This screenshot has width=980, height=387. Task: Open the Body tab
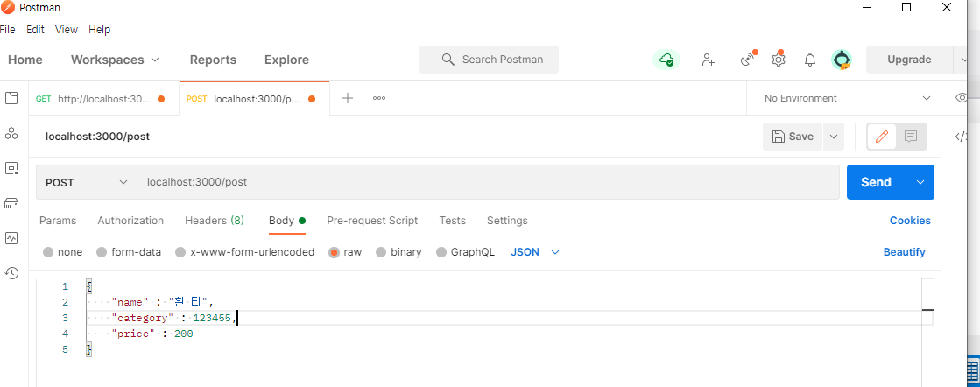click(x=287, y=221)
